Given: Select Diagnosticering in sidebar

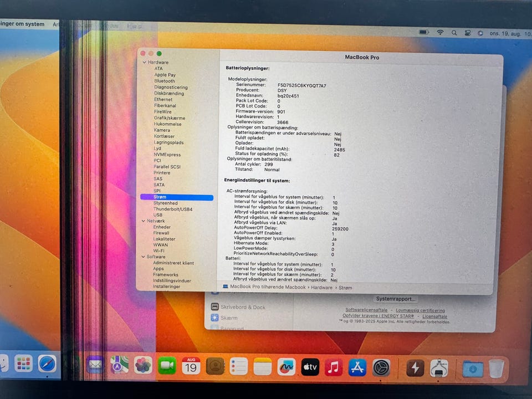Looking at the screenshot, I should tap(171, 87).
